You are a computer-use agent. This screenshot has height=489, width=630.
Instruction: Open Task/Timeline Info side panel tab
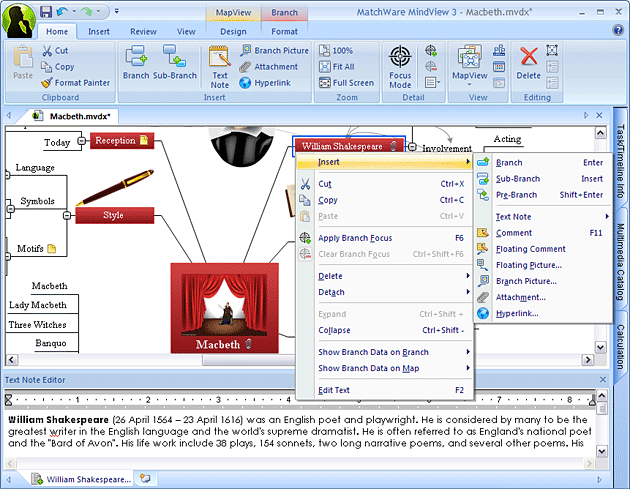click(x=621, y=161)
